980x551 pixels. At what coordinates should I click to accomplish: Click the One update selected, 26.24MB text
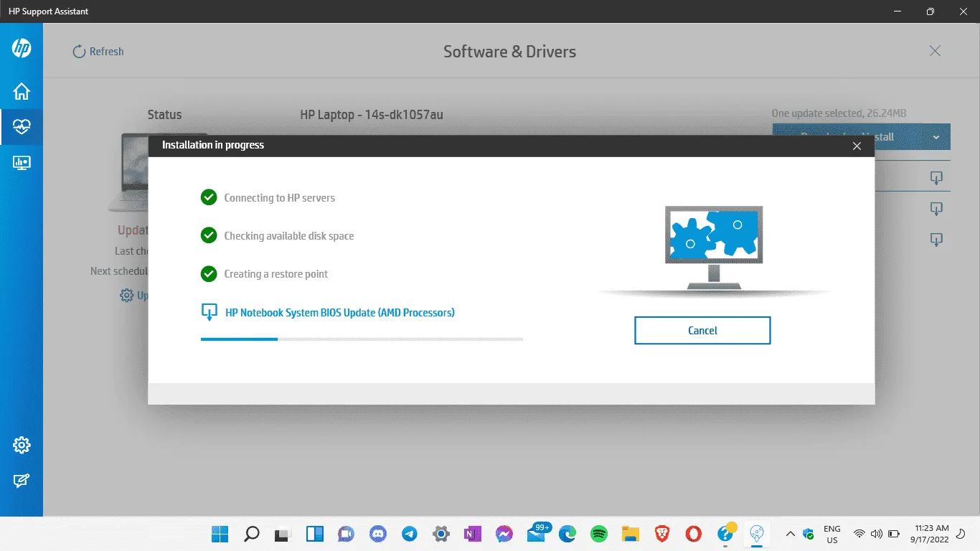(839, 113)
